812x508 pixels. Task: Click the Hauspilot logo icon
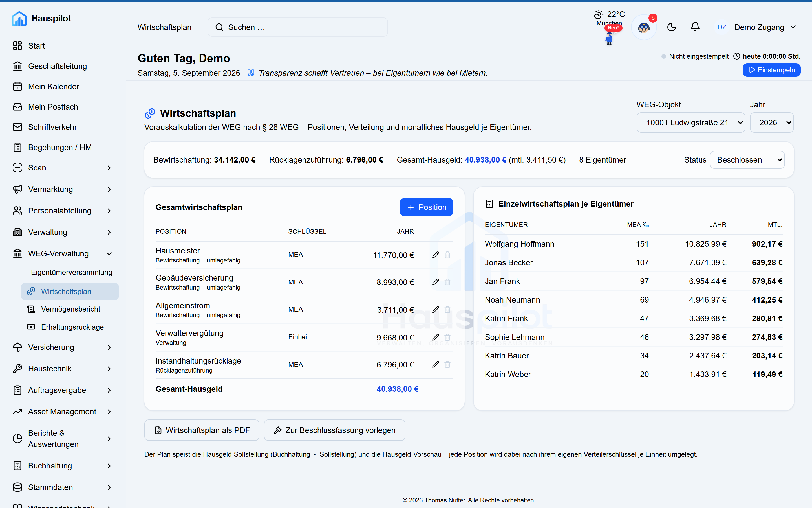[x=19, y=18]
